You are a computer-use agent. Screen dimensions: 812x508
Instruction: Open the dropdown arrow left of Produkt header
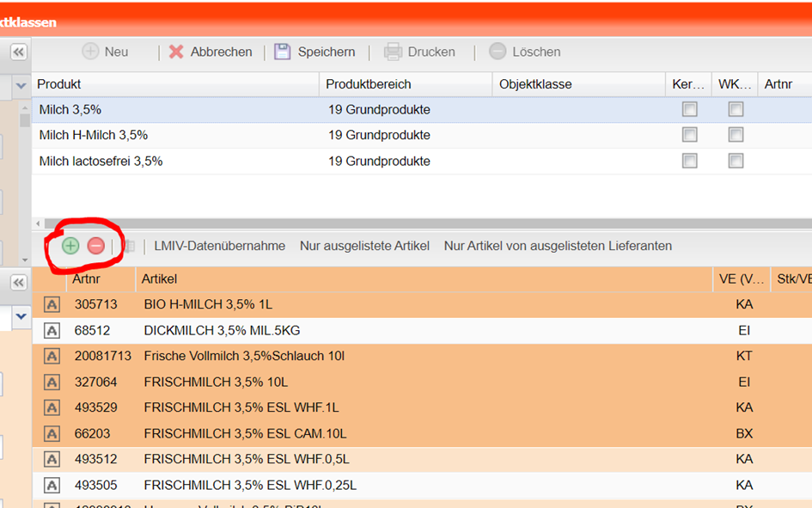tap(21, 86)
